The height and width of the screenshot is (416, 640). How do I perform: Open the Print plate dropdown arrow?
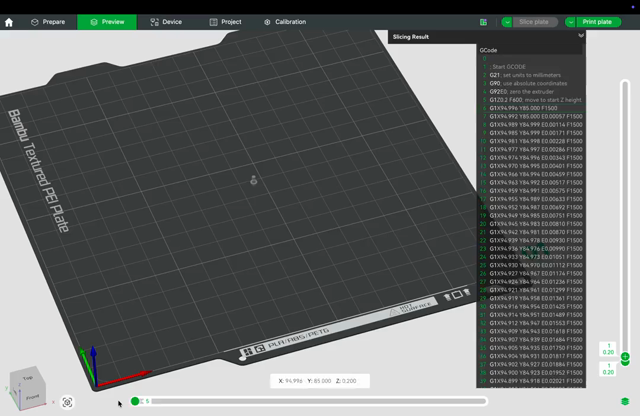tap(570, 22)
